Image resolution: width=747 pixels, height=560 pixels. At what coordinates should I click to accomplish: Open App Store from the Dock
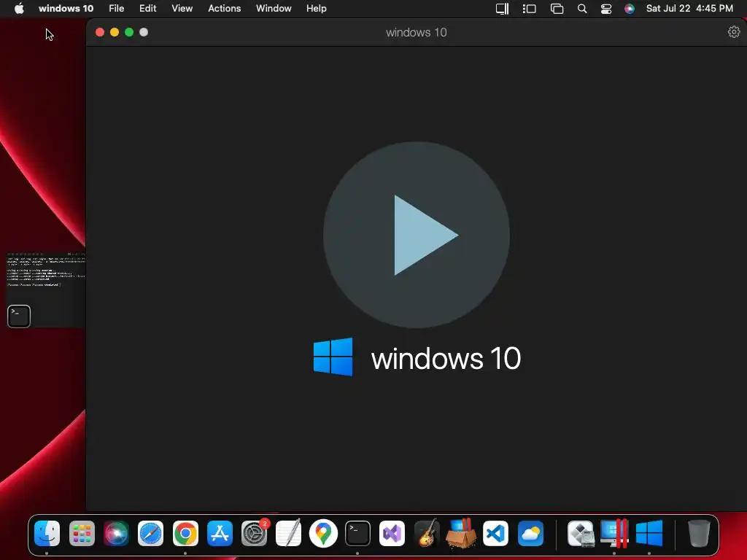[x=220, y=533]
